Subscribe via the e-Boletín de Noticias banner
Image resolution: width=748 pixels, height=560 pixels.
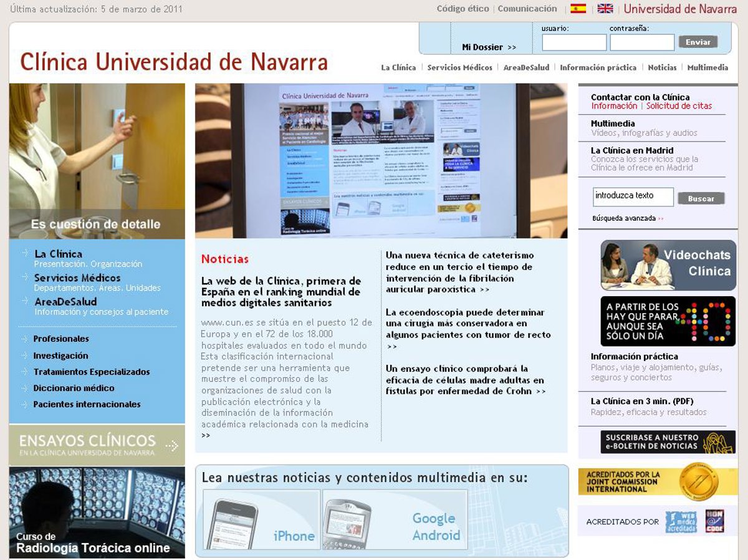(x=668, y=442)
